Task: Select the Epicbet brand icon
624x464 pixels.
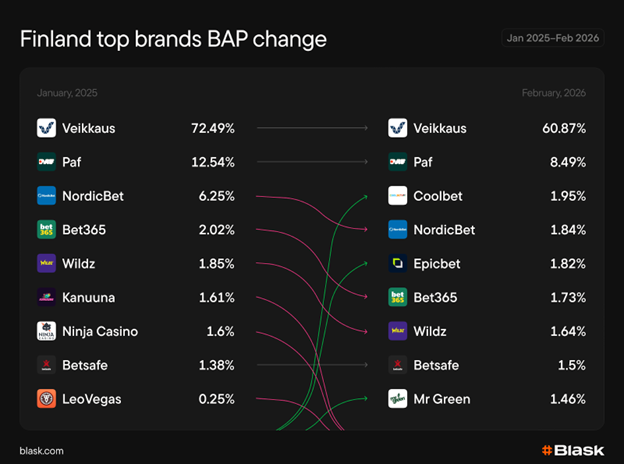Action: pyautogui.click(x=398, y=263)
